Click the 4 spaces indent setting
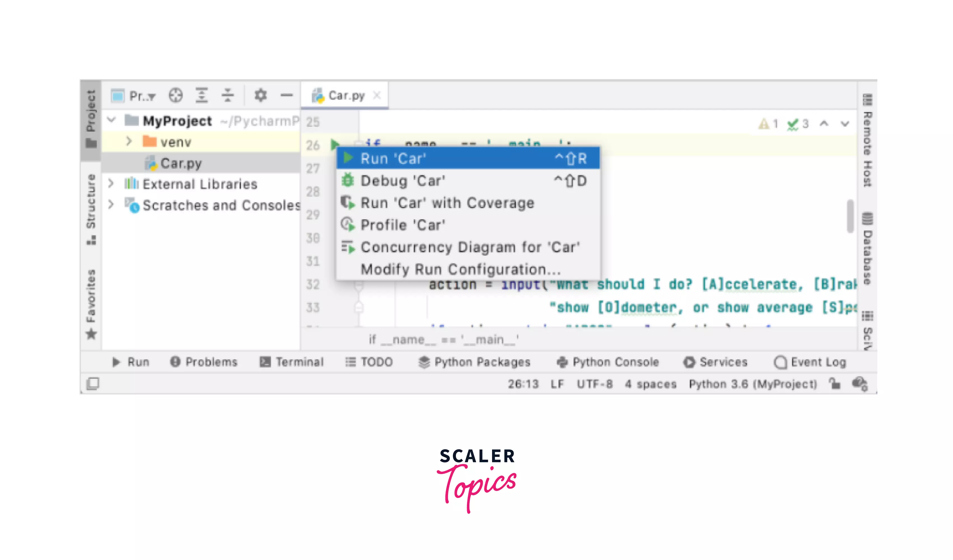The width and height of the screenshot is (953, 560). 650,384
